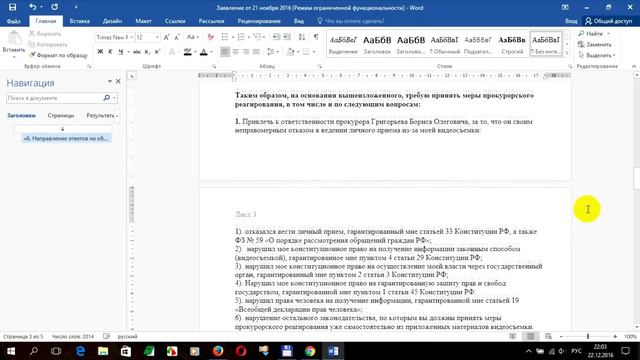
Task: Align text right
Action: point(245,52)
